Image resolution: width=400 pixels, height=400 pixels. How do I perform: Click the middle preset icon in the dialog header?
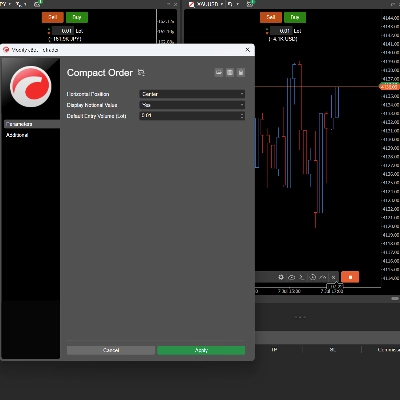pyautogui.click(x=230, y=73)
